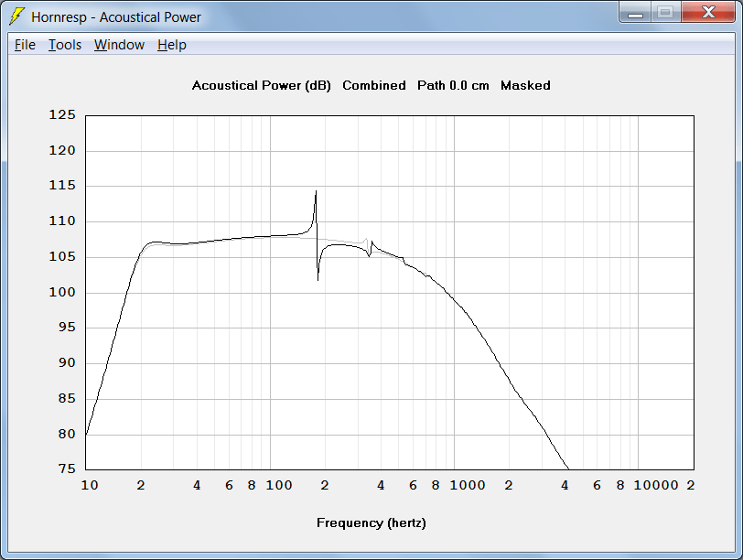Click the 115 value on the dB axis
This screenshot has height=560, width=743.
(62, 186)
